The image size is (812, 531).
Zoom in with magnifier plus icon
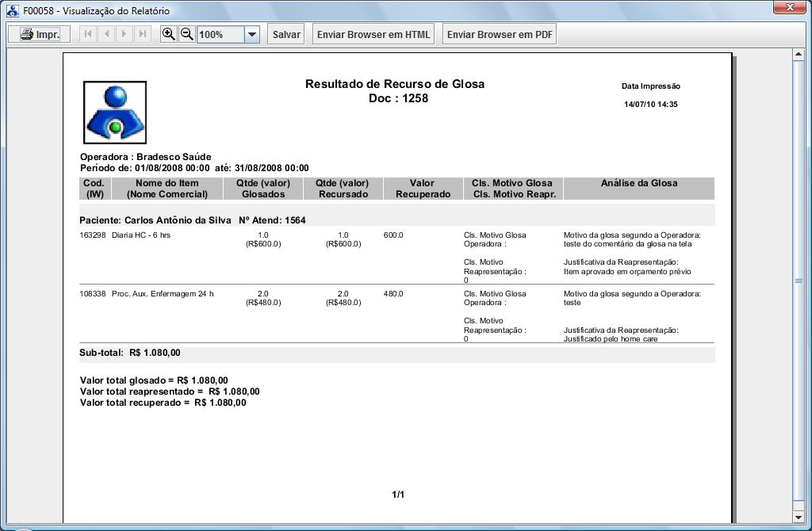point(168,34)
